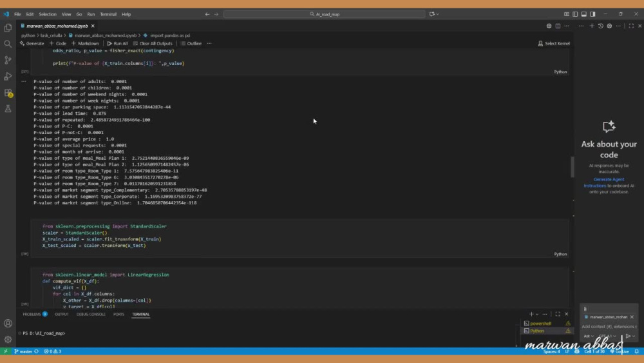Split the notebook editor to the right
Viewport: 644px width, 363px height.
(558, 26)
